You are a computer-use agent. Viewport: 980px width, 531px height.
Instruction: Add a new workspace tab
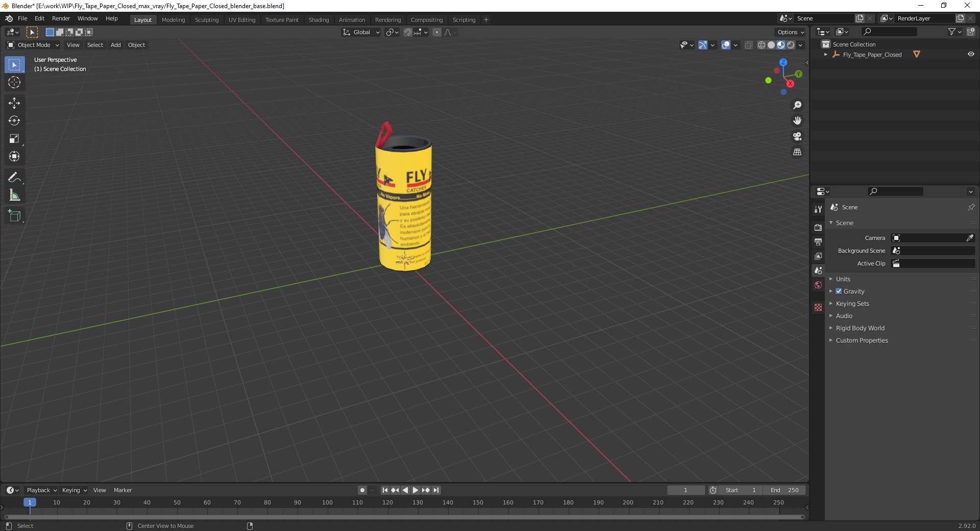[486, 20]
